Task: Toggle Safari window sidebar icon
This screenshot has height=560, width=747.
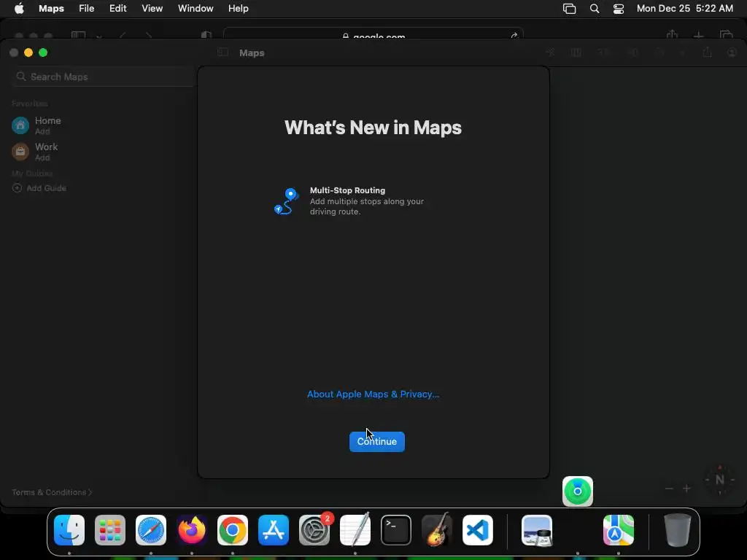Action: [x=79, y=35]
